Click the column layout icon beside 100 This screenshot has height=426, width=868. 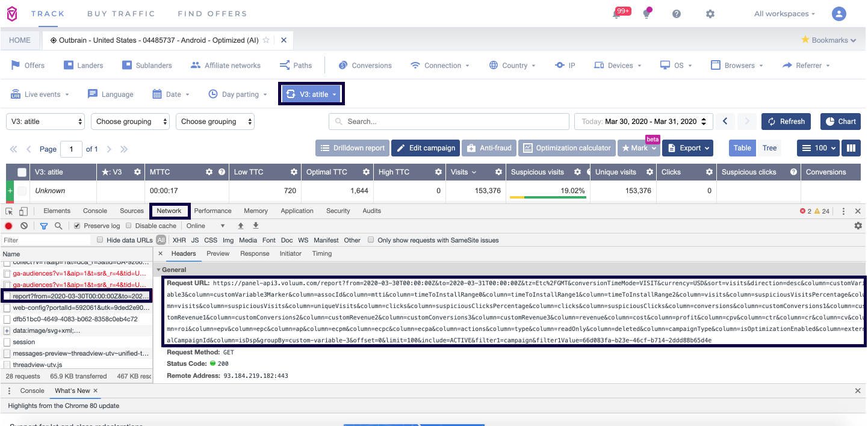tap(851, 148)
